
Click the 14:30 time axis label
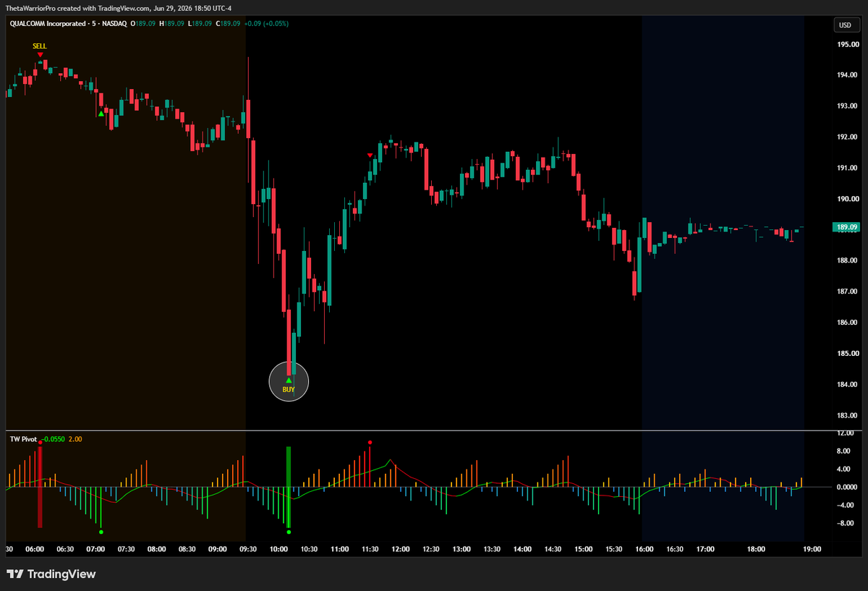(x=553, y=549)
